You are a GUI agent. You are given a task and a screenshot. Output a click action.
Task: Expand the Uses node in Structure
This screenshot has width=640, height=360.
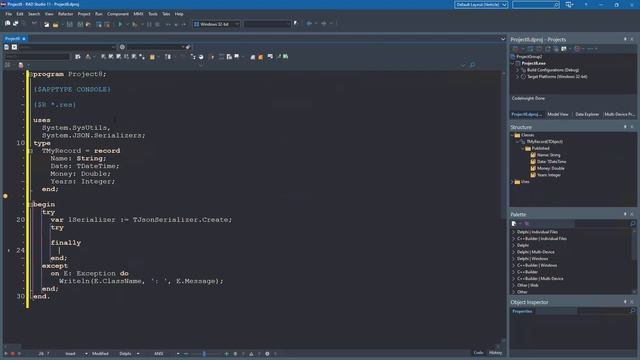(x=512, y=182)
